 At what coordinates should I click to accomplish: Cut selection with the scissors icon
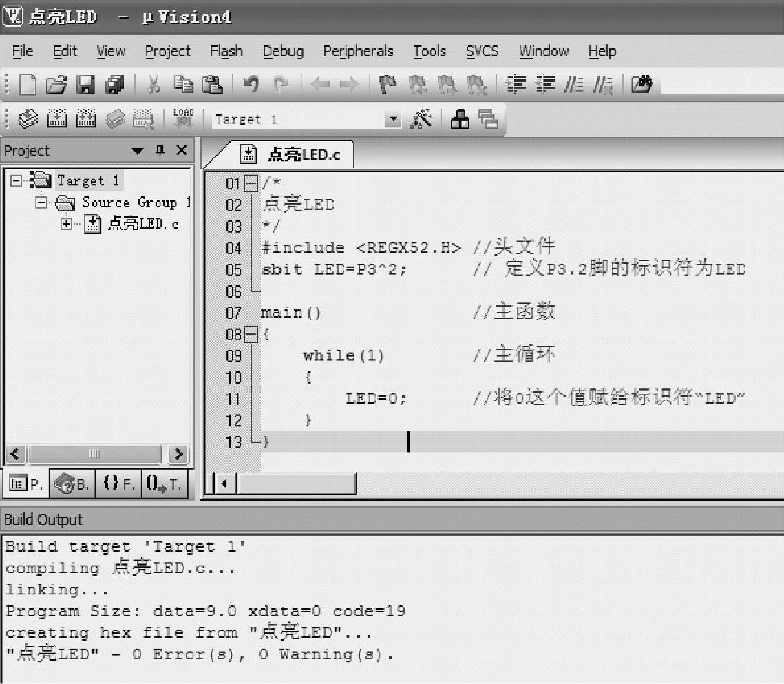(153, 85)
